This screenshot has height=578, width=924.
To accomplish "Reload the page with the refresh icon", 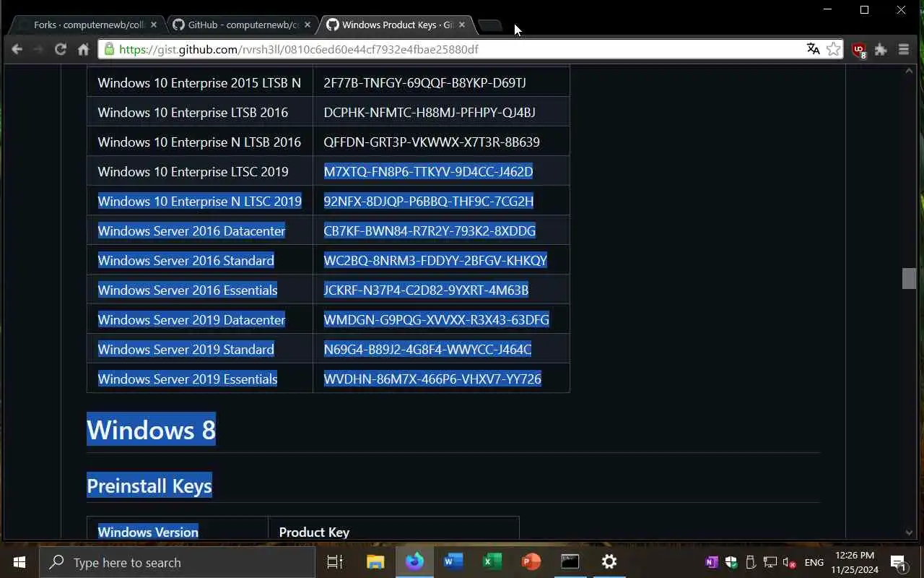I will pyautogui.click(x=61, y=49).
